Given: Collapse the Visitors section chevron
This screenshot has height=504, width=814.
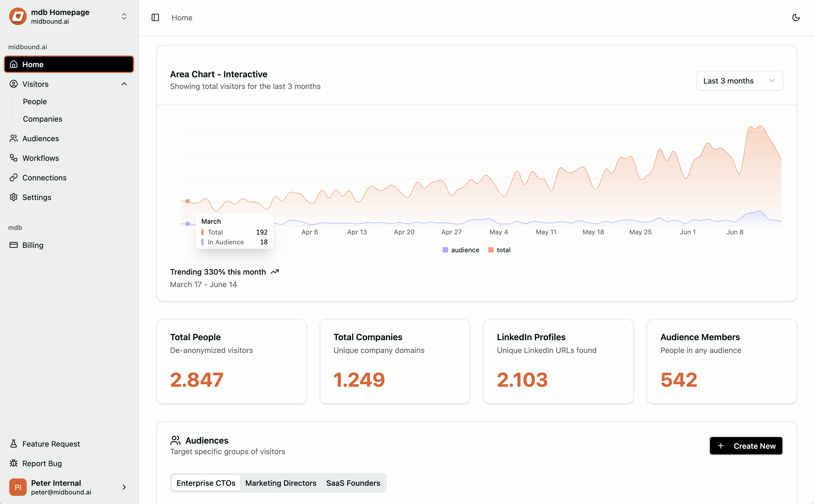Looking at the screenshot, I should (124, 84).
